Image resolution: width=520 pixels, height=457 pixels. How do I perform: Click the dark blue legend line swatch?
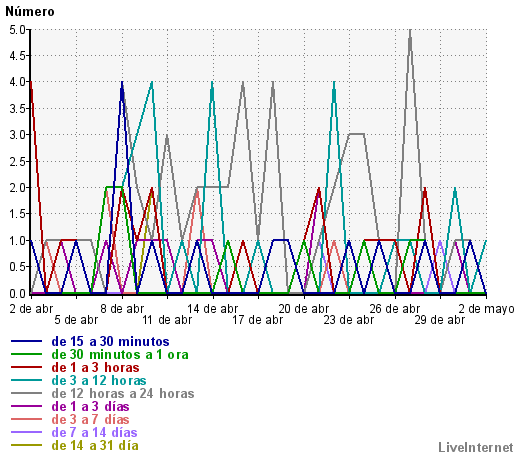point(26,341)
